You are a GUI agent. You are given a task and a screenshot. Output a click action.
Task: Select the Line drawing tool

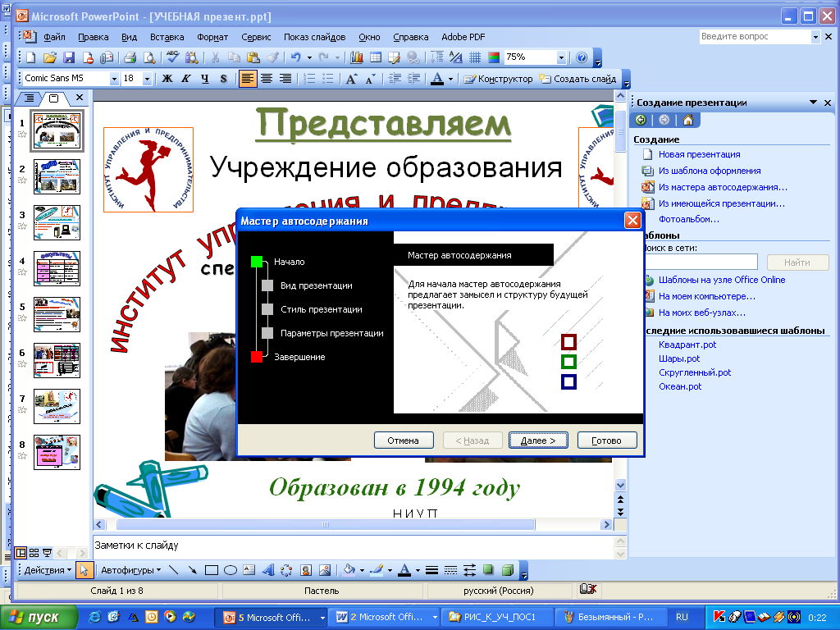click(x=174, y=570)
